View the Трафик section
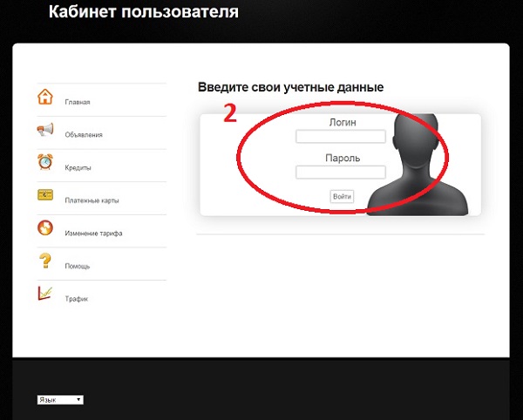The image size is (523, 420). pos(77,299)
